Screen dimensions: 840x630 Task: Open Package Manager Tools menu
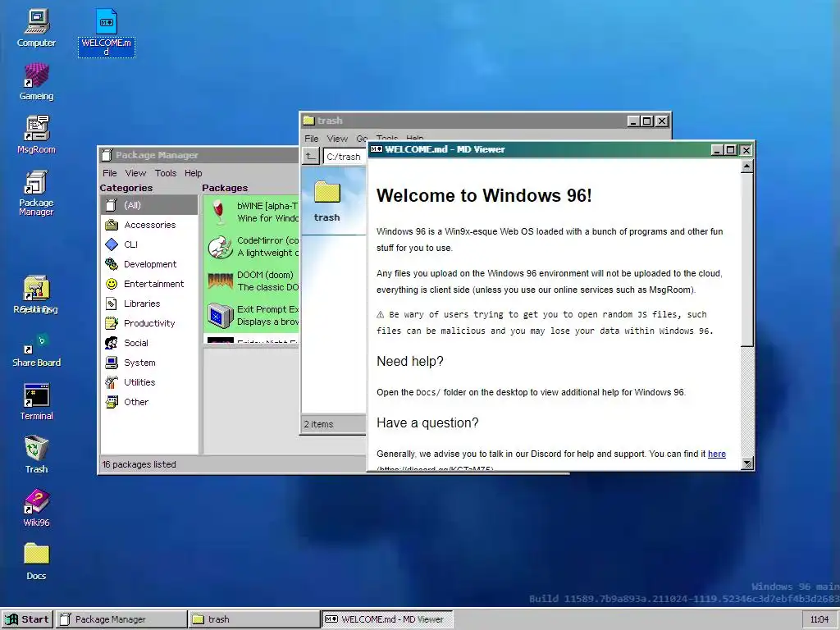(166, 173)
